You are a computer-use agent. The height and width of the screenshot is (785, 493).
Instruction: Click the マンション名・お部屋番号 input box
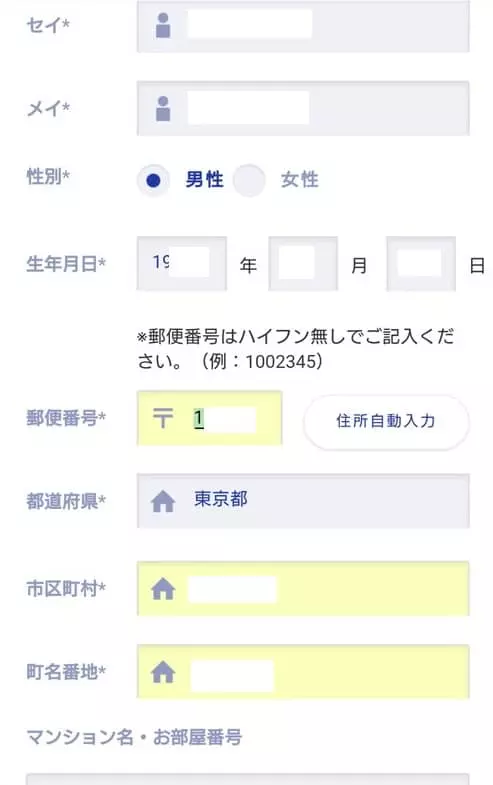pyautogui.click(x=248, y=779)
